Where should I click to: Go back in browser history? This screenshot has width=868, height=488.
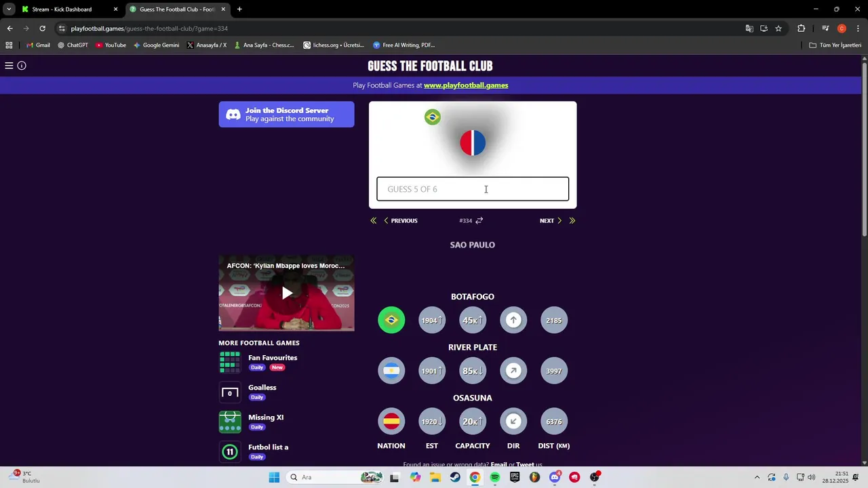(x=9, y=28)
